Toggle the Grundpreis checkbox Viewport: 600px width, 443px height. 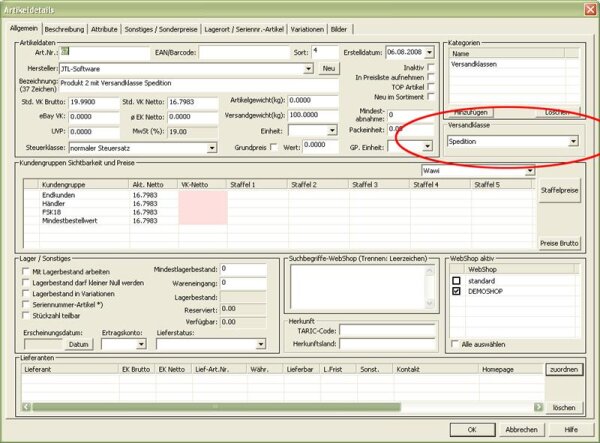click(x=273, y=147)
